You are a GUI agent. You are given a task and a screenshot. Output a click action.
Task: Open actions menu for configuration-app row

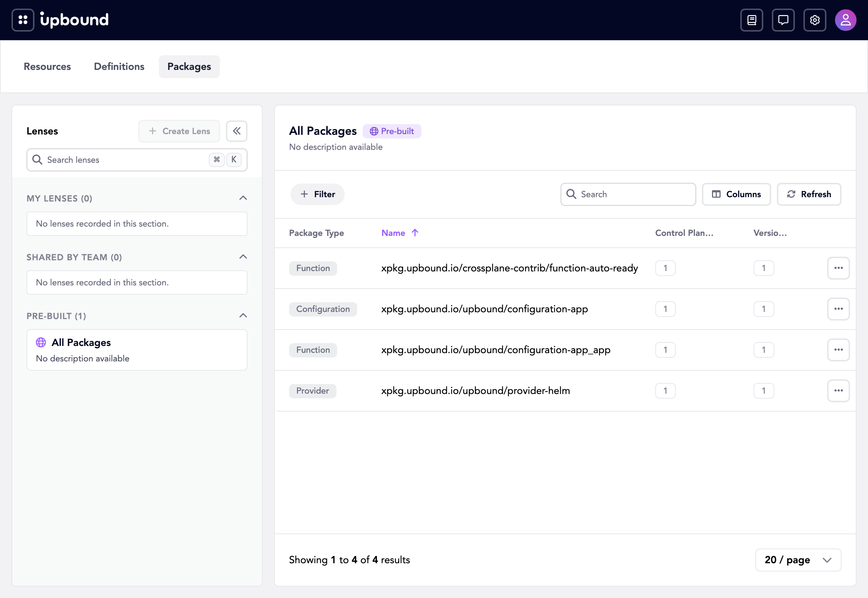838,309
